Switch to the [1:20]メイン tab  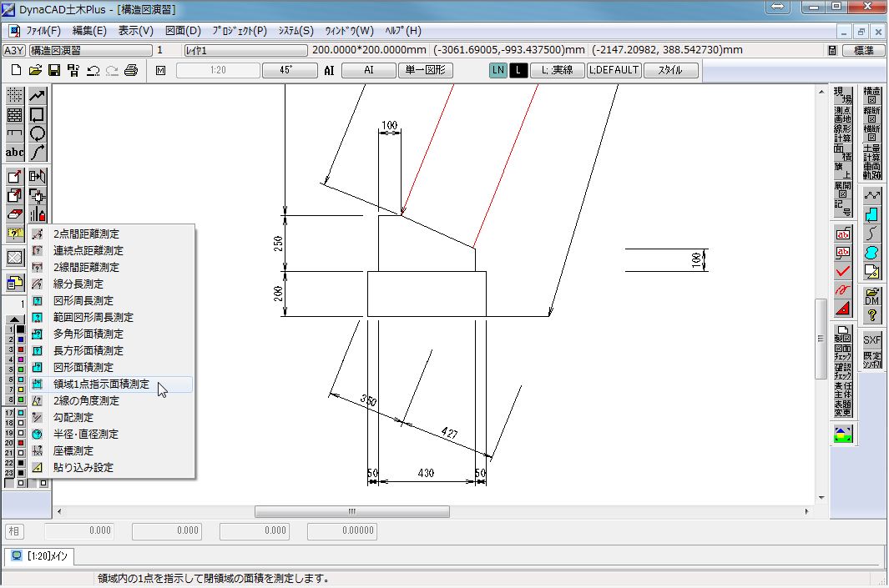point(40,556)
